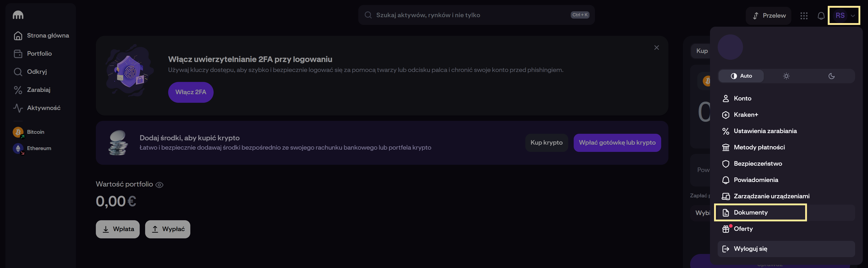
Task: Click the Bitcoin icon in sidebar
Action: click(x=18, y=132)
